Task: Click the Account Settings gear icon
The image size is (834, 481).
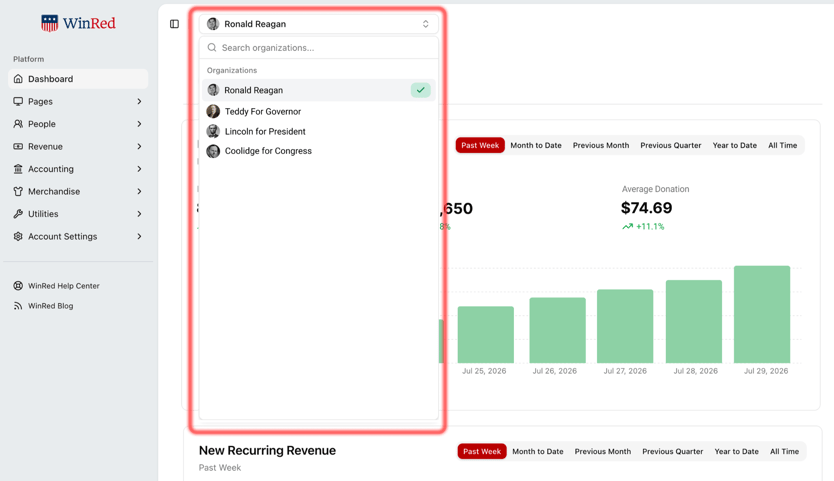Action: click(x=18, y=236)
